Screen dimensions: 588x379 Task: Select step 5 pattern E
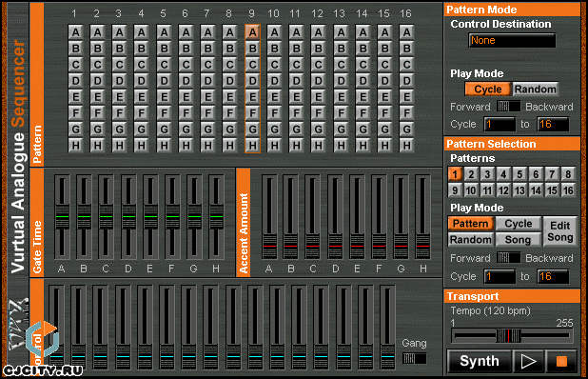tap(164, 97)
